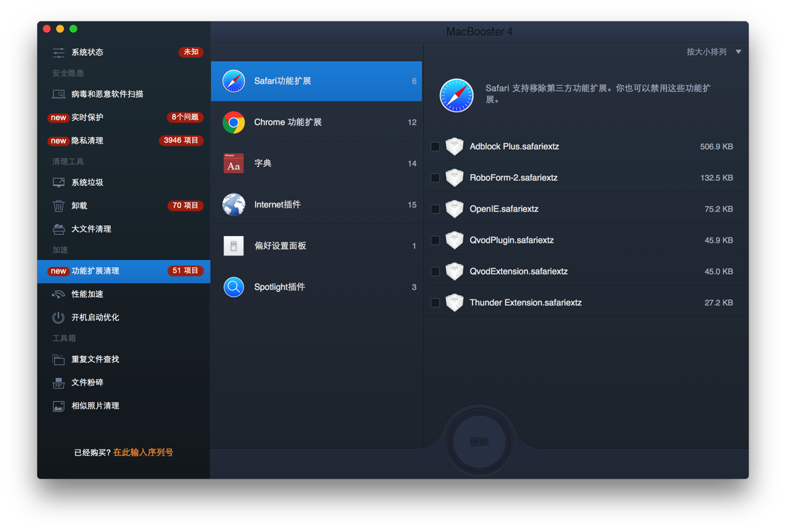Check the Adblock Plus.safariextz checkbox
Image resolution: width=786 pixels, height=532 pixels.
435,147
